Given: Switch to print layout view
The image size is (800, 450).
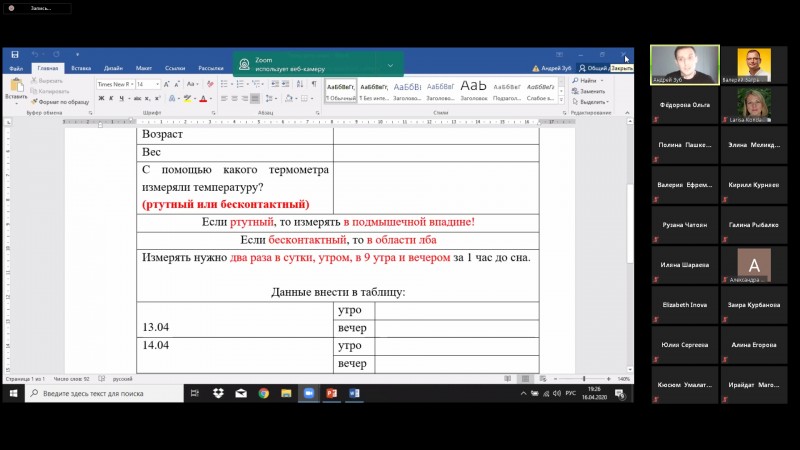Looking at the screenshot, I should (525, 379).
